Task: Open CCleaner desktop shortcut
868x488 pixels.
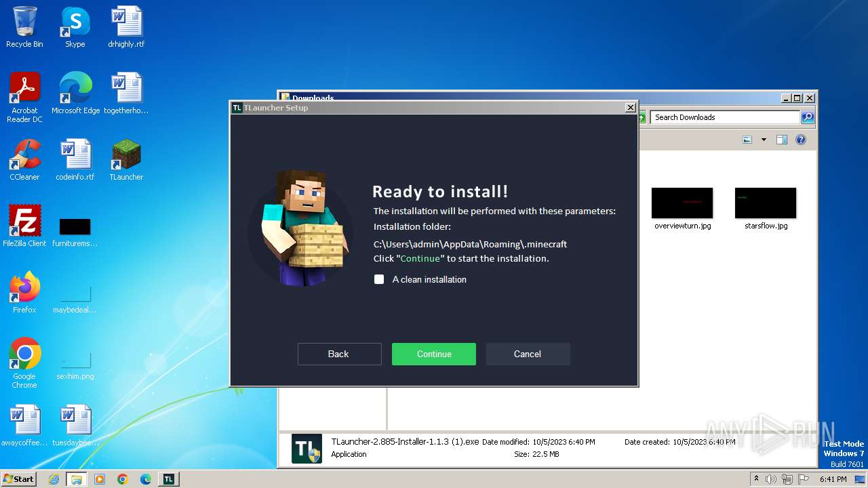Action: 24,160
